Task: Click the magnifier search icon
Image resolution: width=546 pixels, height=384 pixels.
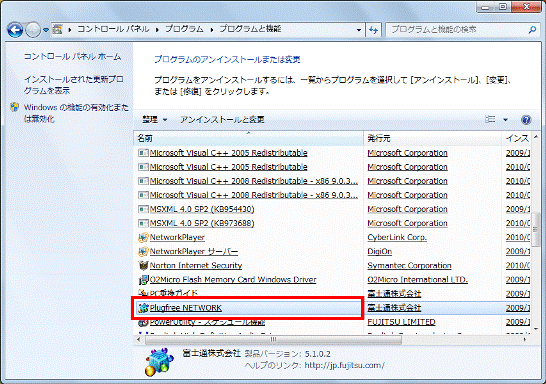Action: tap(532, 30)
